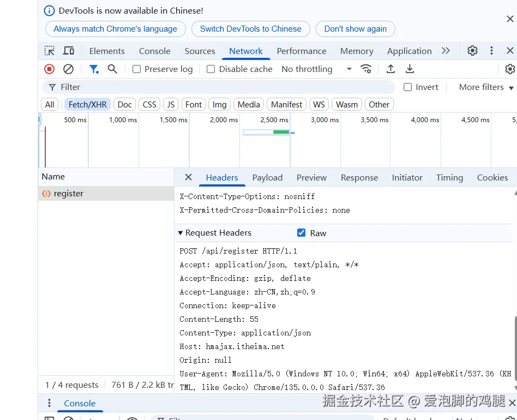
Task: Toggle the JS type filter
Action: [x=171, y=105]
